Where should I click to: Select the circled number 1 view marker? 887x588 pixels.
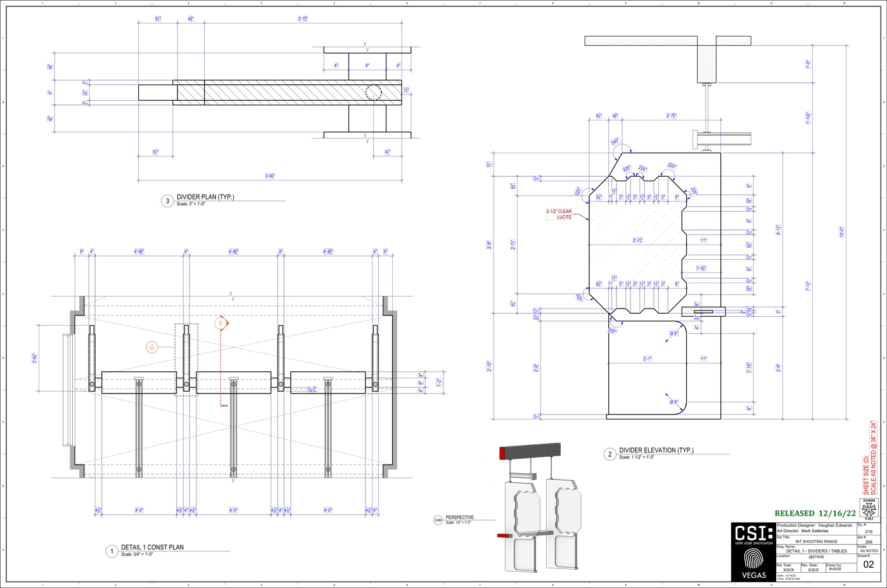pyautogui.click(x=112, y=551)
